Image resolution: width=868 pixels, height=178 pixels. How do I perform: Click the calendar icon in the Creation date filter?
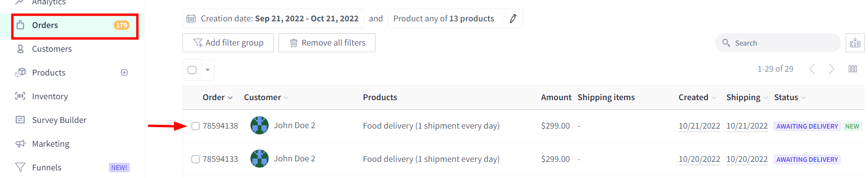[x=191, y=19]
